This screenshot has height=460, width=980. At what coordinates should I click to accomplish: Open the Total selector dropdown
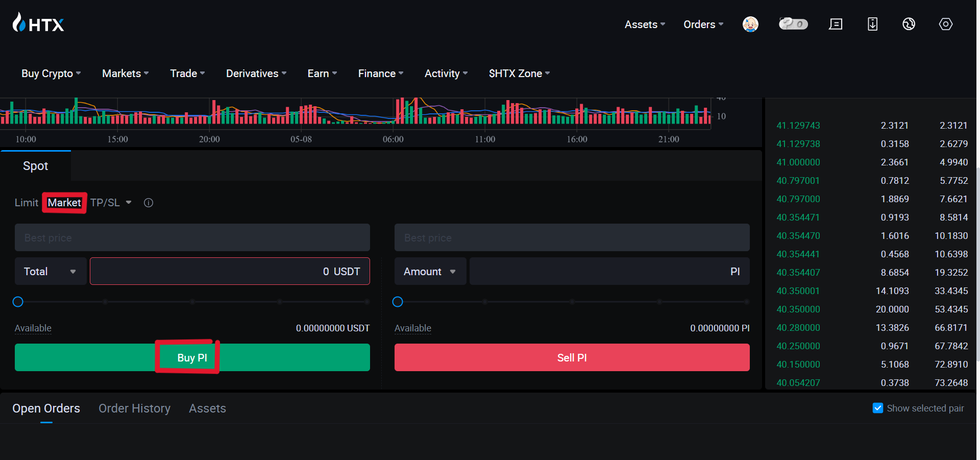coord(51,271)
